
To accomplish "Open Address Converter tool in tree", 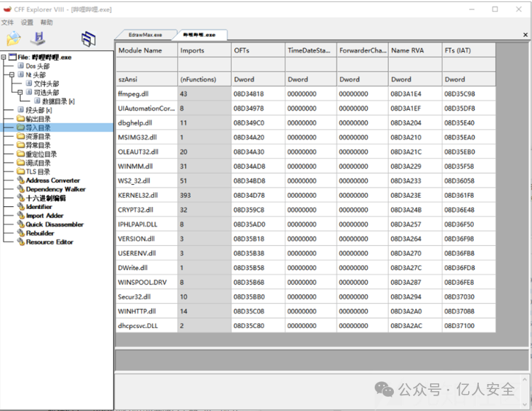I will click(52, 181).
